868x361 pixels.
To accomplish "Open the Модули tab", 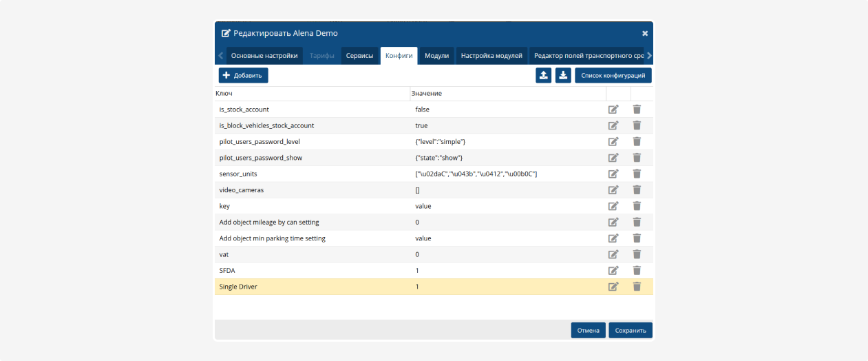I will point(436,56).
